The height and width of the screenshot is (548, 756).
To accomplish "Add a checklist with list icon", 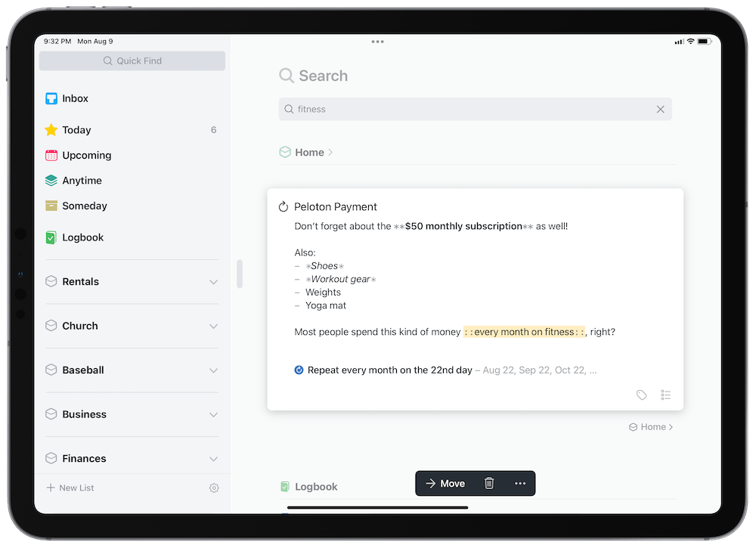I will tap(666, 395).
